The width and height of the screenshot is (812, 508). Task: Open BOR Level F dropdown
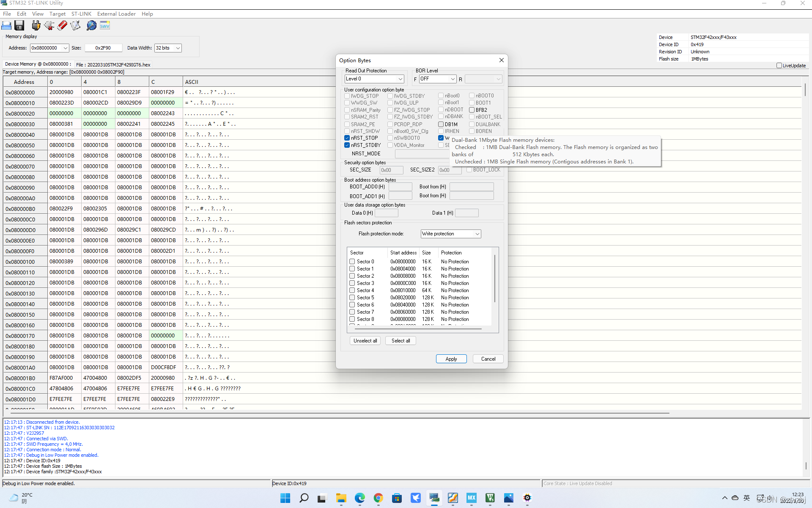click(453, 79)
